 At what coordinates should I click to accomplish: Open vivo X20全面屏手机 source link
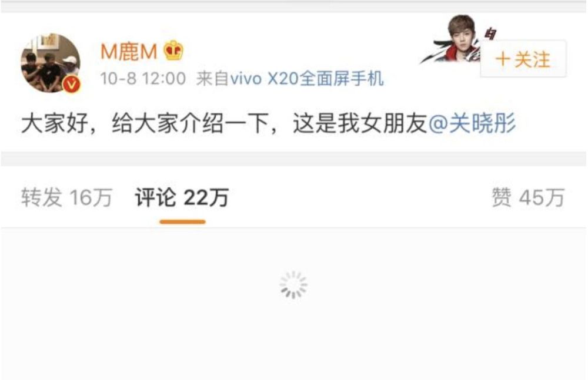click(307, 79)
